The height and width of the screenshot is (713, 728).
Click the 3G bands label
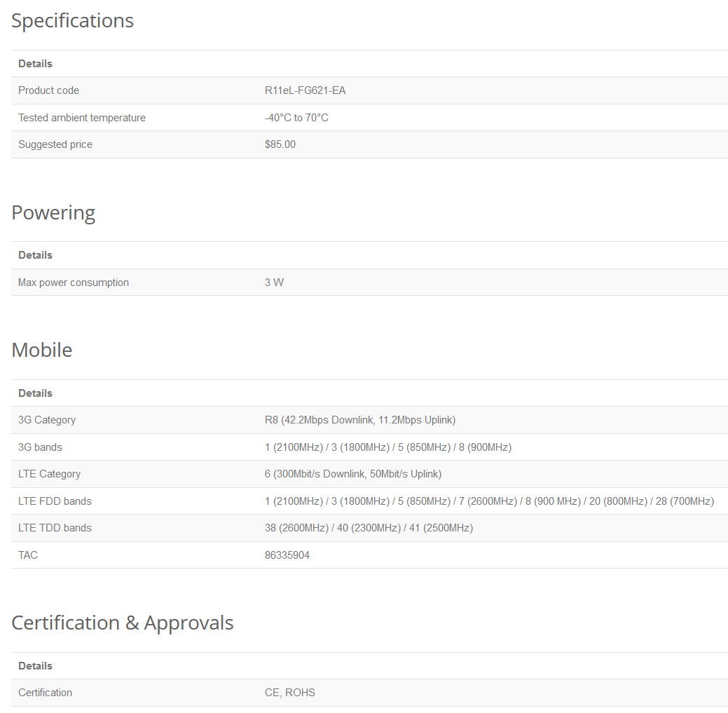[40, 447]
